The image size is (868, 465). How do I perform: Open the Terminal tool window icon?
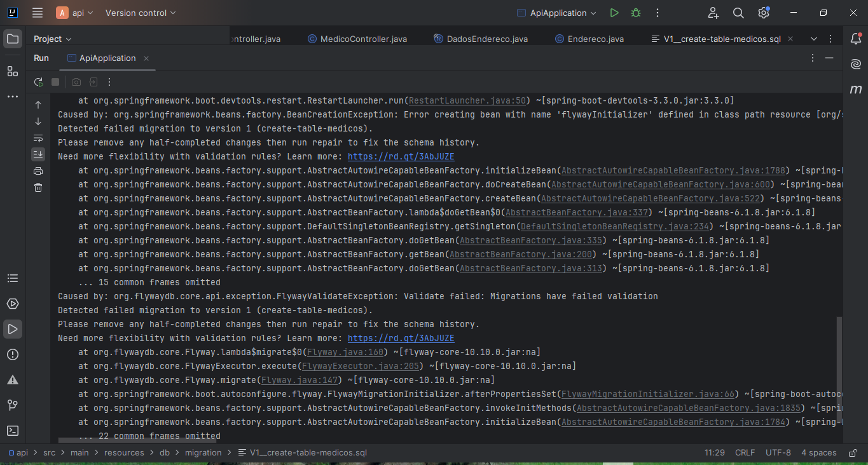point(13,431)
